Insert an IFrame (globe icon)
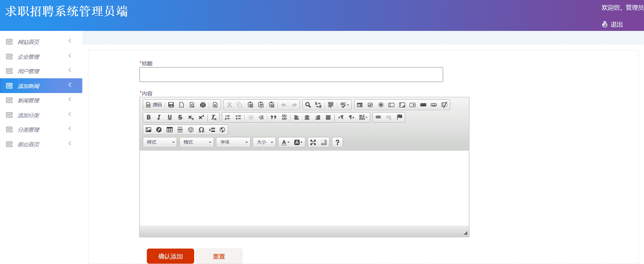 [222, 130]
